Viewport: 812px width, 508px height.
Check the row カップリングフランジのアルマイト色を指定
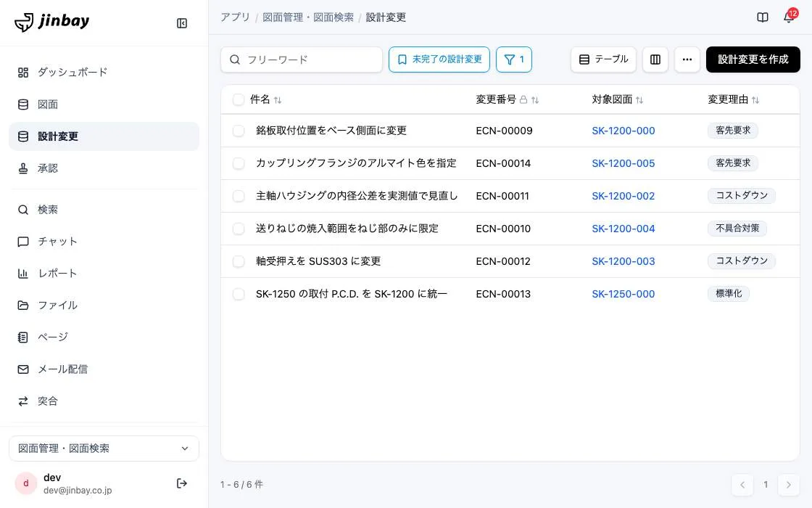click(239, 163)
